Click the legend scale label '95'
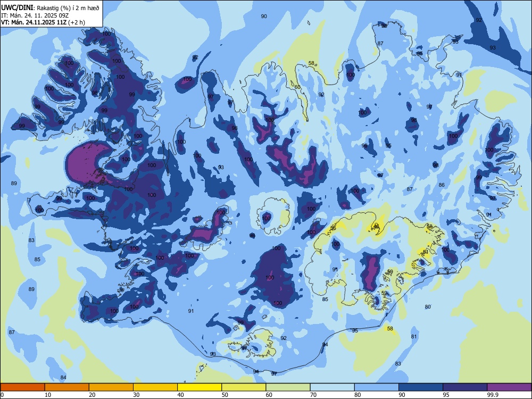Screen dimensions: 532x399 [446, 395]
